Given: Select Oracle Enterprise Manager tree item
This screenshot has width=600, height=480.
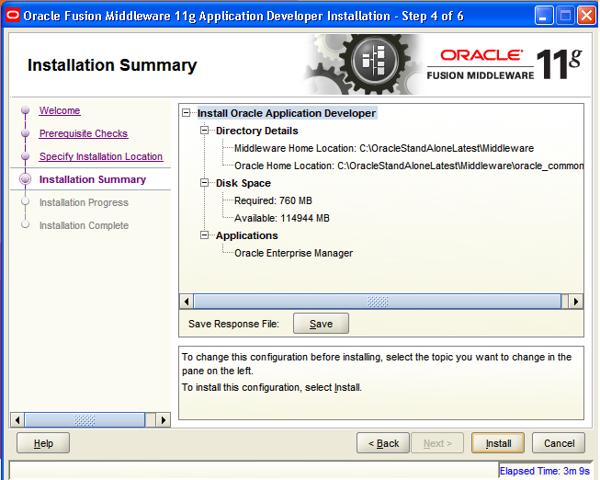Looking at the screenshot, I should [293, 254].
